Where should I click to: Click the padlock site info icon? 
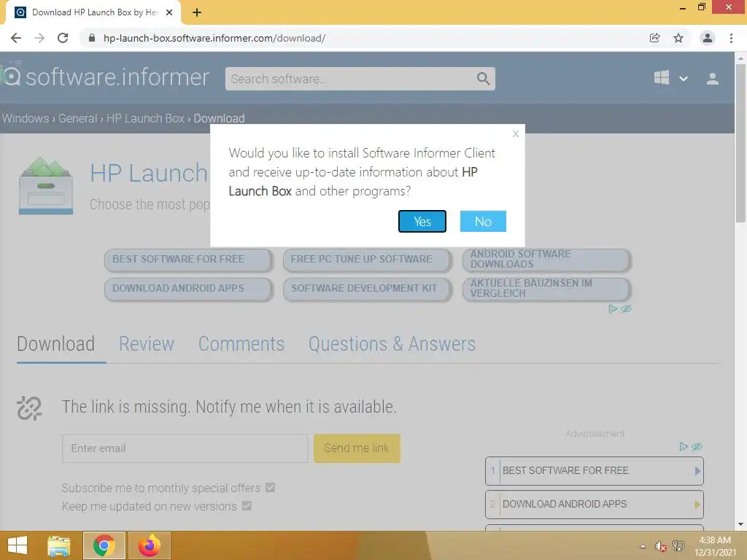[92, 38]
